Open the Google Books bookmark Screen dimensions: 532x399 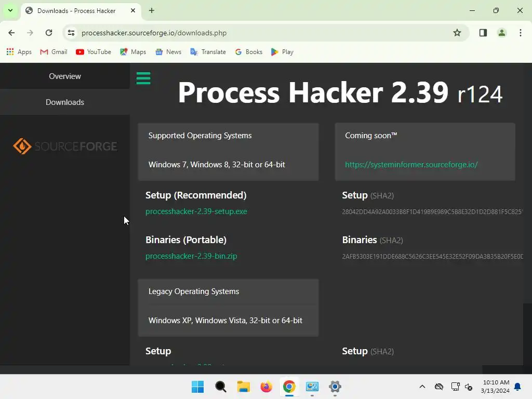[249, 52]
